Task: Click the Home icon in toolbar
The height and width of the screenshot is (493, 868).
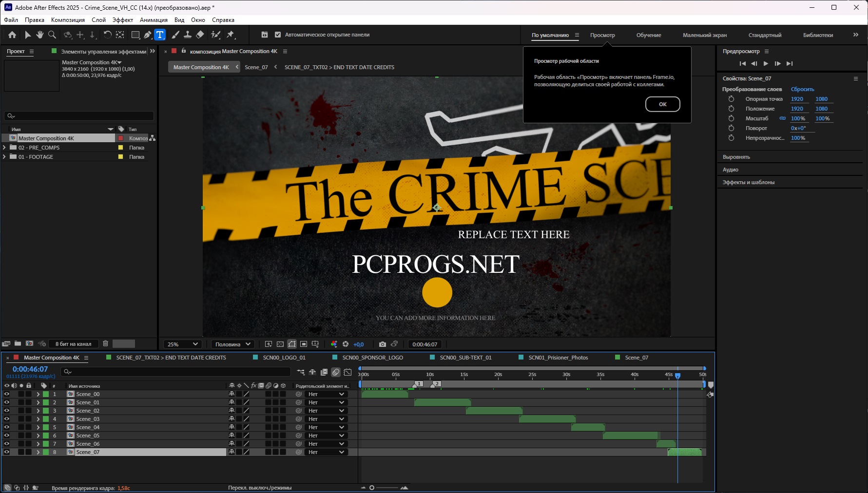Action: pos(12,35)
